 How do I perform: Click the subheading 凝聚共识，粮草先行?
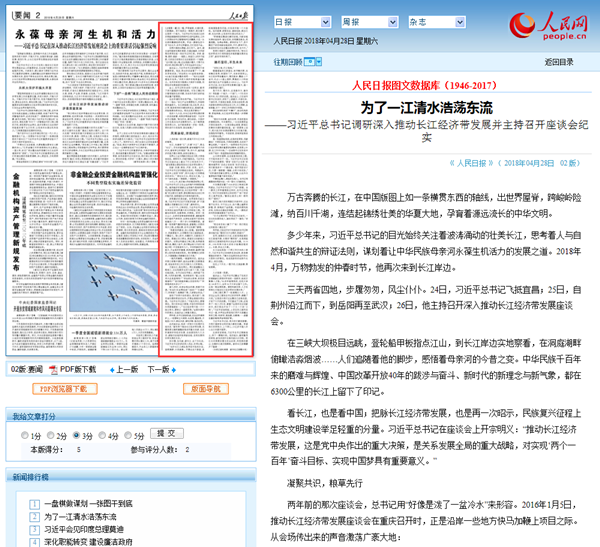pyautogui.click(x=324, y=483)
